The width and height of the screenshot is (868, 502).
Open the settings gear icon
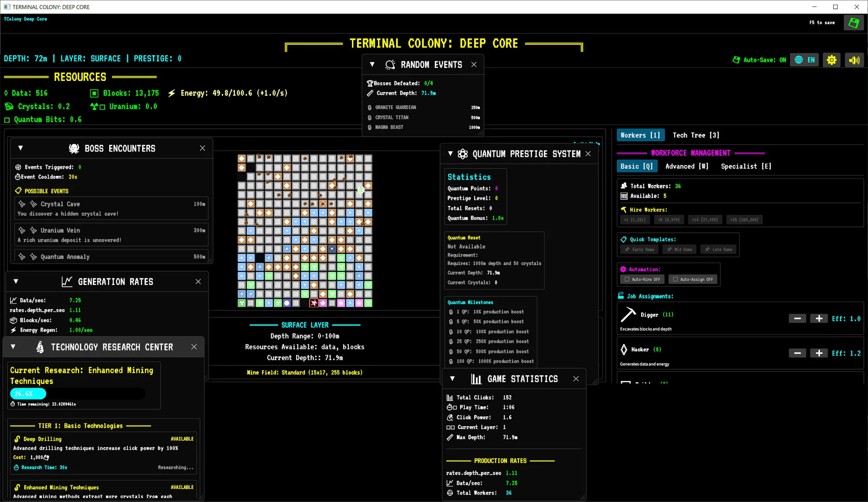tap(831, 60)
